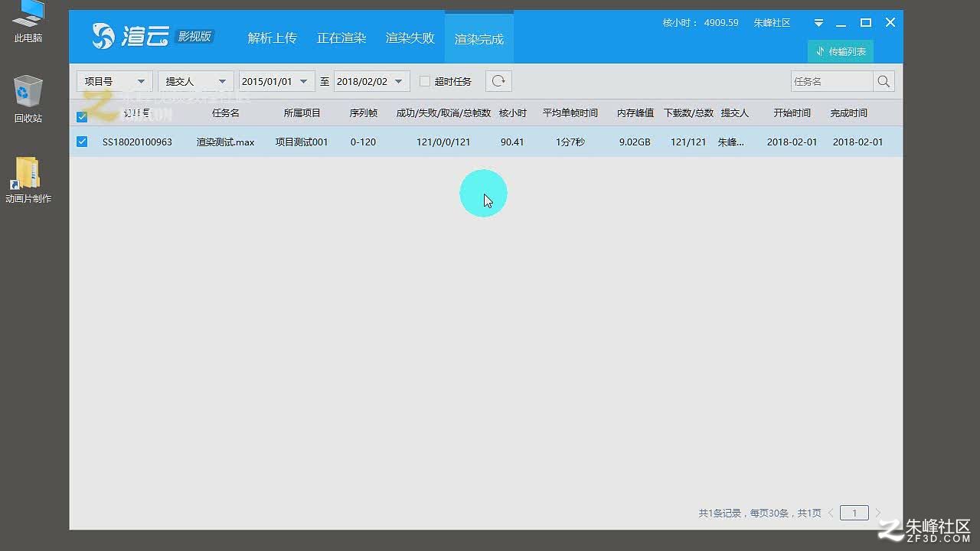The width and height of the screenshot is (980, 551).
Task: Click the 核小时 4909.59 balance
Action: [x=701, y=23]
